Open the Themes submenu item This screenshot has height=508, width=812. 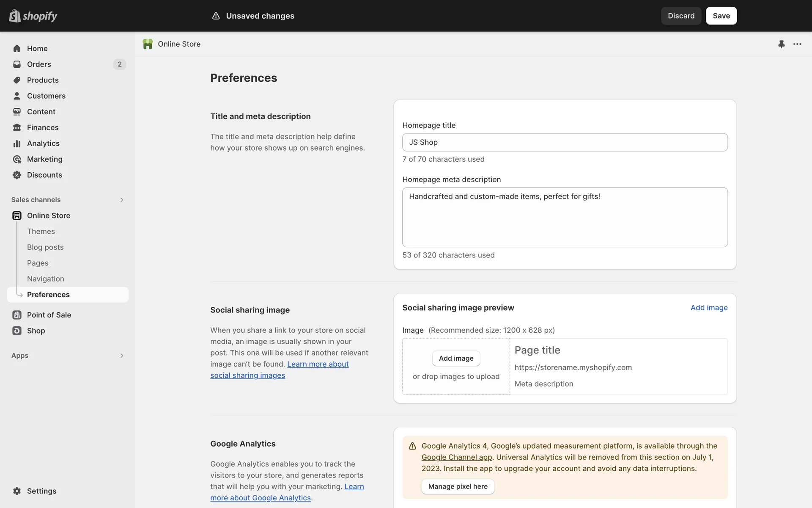coord(41,232)
